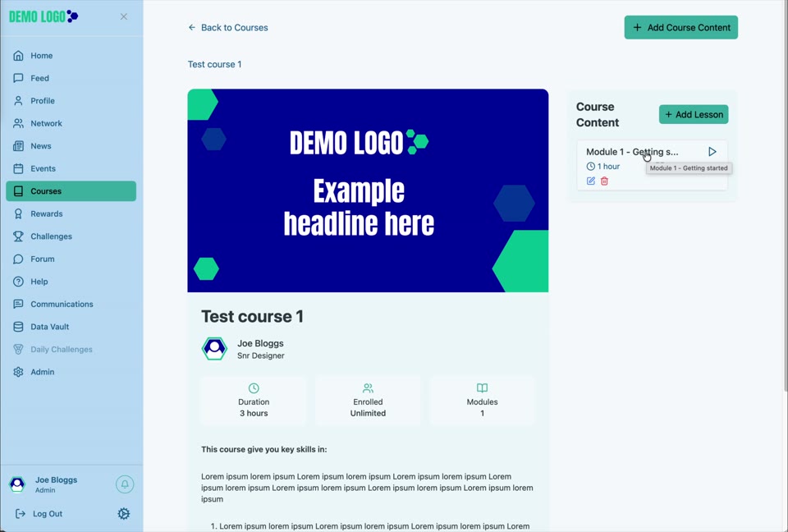Click Joe Bloggs instructor avatar
This screenshot has width=788, height=532.
point(214,348)
